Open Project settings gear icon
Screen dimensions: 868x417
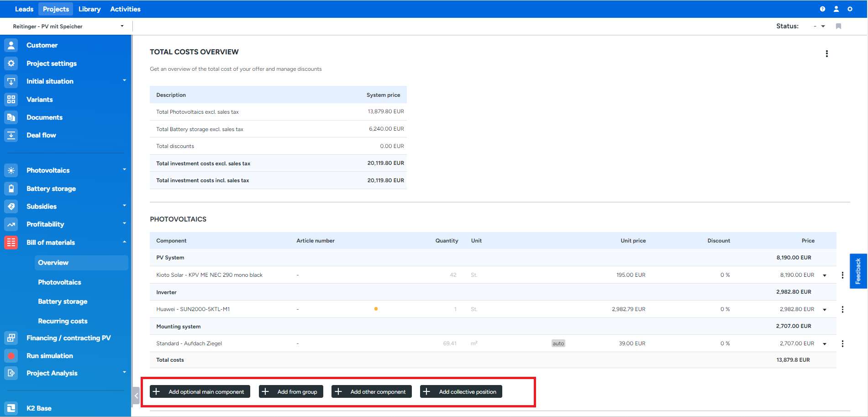pos(11,63)
